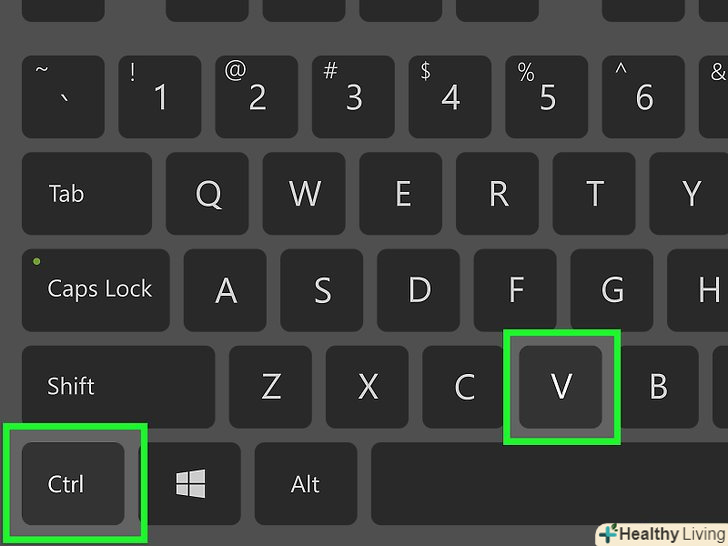
Task: Click the Healthy Living watermark logo
Action: 662,534
